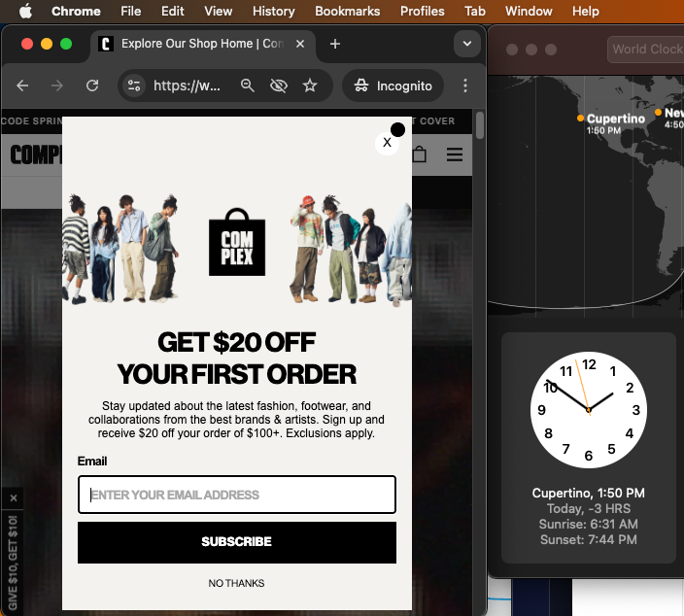This screenshot has height=616, width=684.
Task: Click the Cupertino analog clock face
Action: [589, 410]
